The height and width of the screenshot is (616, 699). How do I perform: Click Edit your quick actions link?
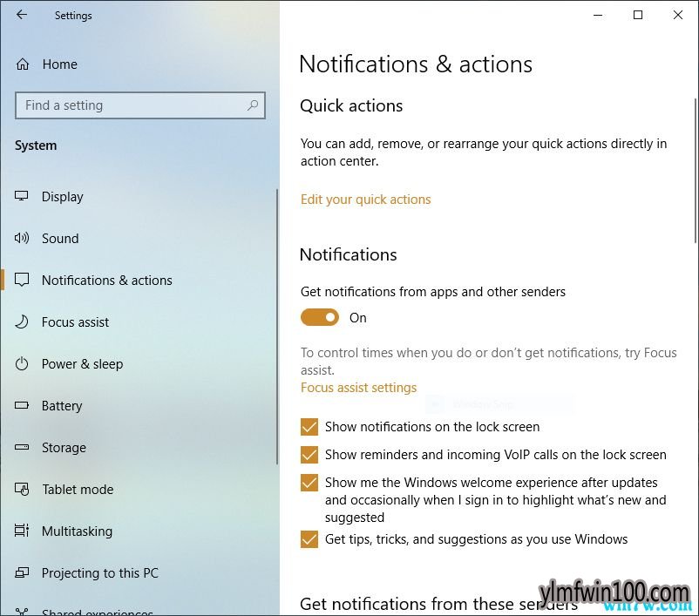click(365, 200)
